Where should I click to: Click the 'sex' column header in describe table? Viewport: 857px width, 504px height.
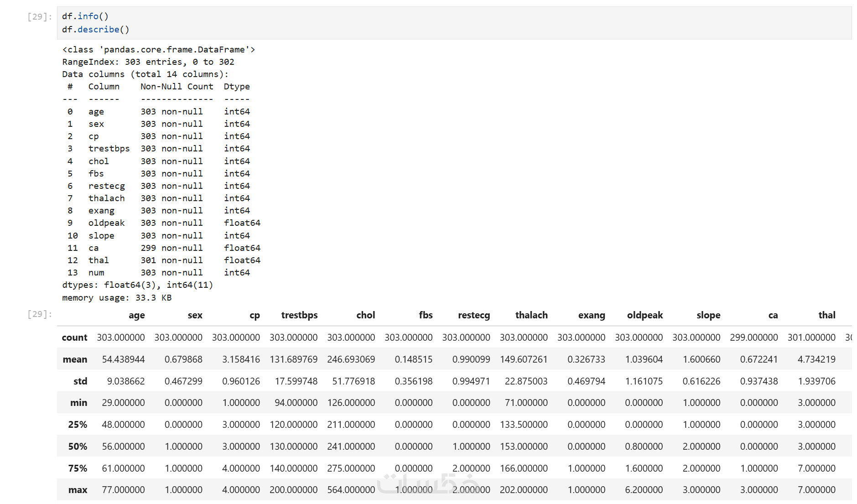(x=195, y=315)
